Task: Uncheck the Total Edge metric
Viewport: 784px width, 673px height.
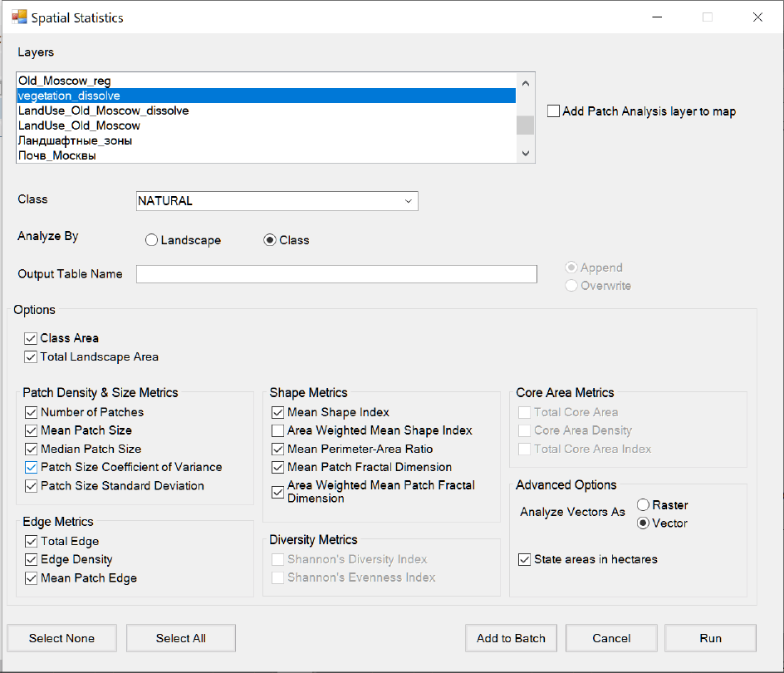Action: (31, 542)
